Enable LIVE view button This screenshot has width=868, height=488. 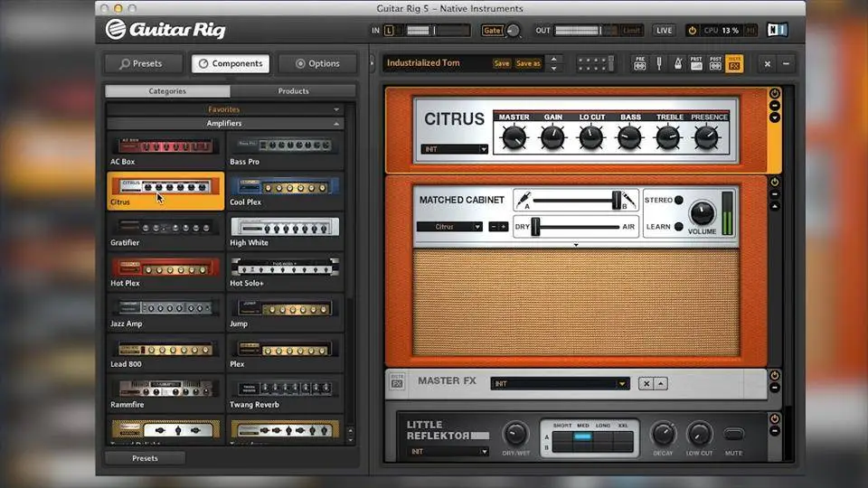click(664, 31)
